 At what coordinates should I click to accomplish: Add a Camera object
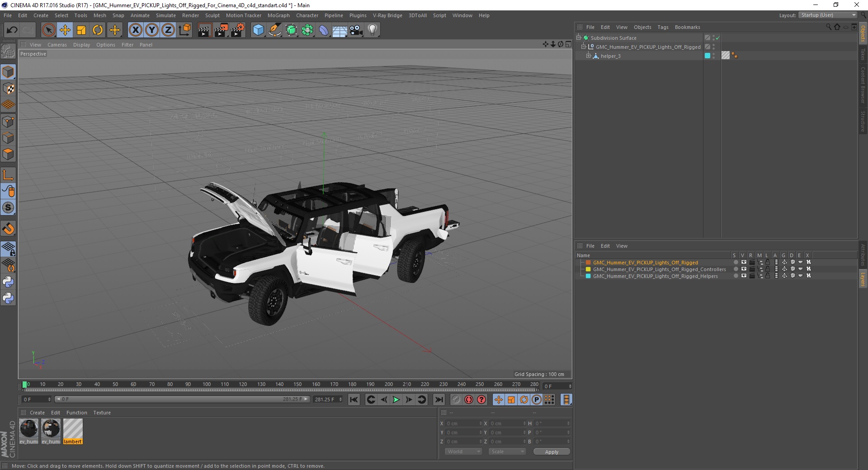(356, 30)
